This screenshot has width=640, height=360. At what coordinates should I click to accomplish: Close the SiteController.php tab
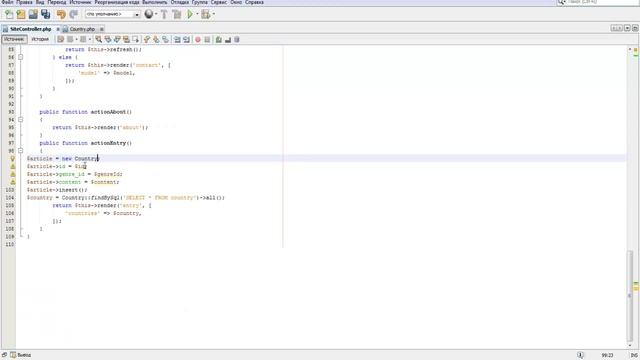(x=58, y=29)
